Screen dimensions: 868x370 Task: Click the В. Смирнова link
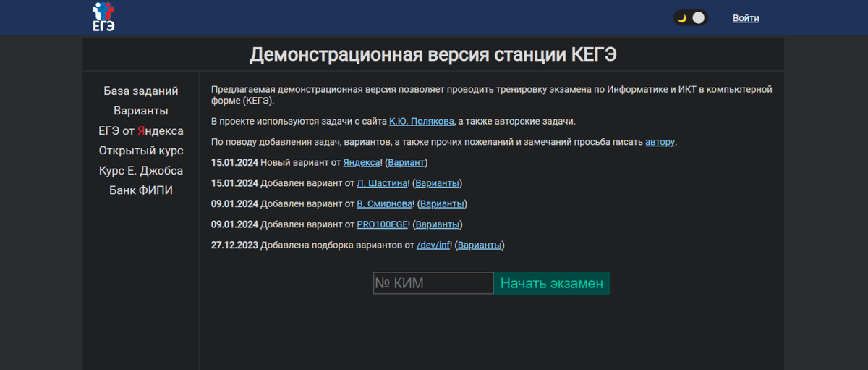click(x=384, y=204)
